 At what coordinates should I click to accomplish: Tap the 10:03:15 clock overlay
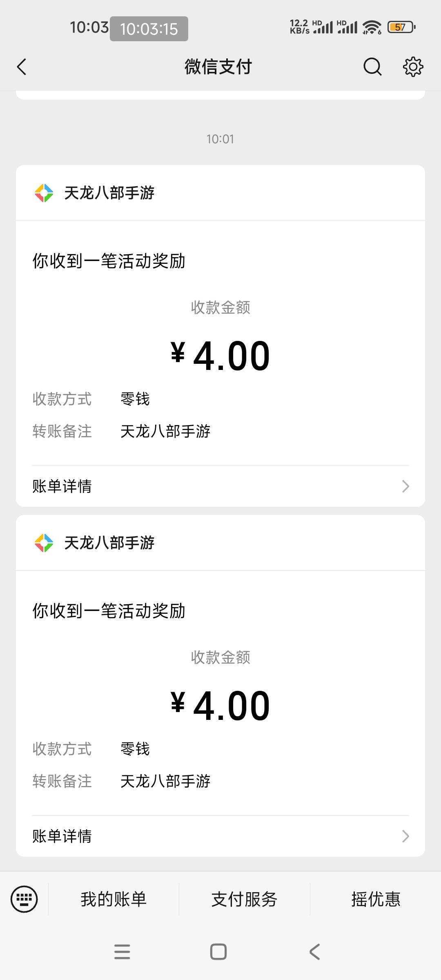pos(149,29)
